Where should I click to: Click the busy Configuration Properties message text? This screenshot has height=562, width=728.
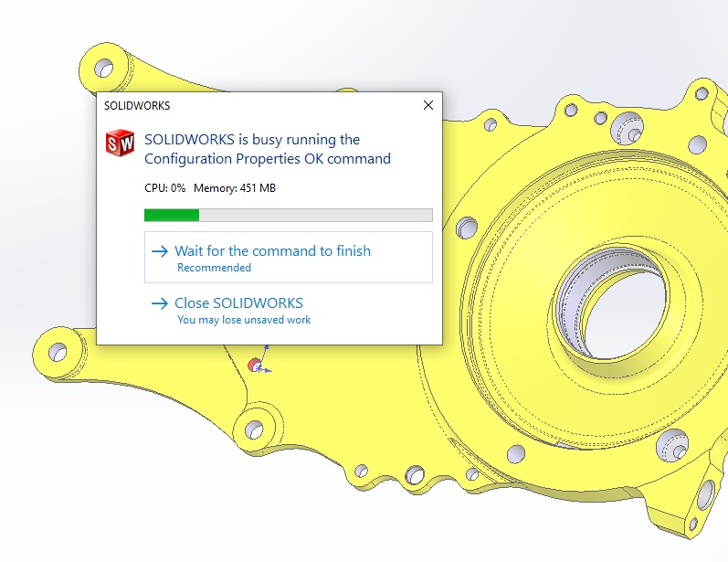coord(268,149)
